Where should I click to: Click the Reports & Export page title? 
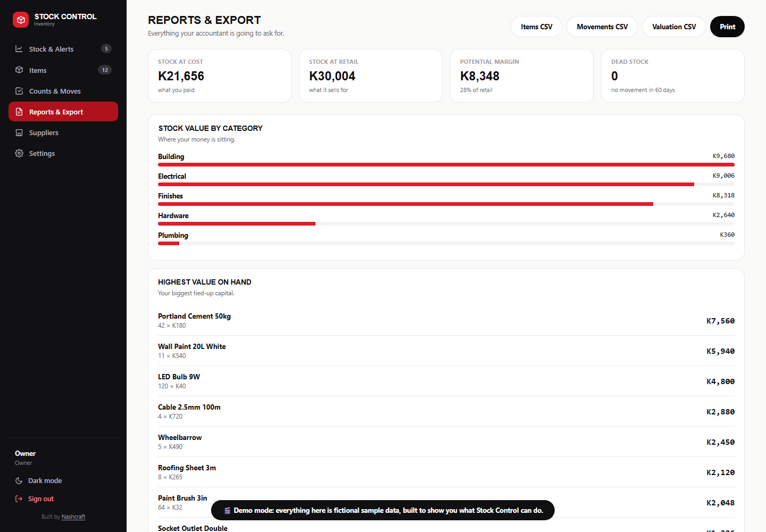tap(204, 20)
